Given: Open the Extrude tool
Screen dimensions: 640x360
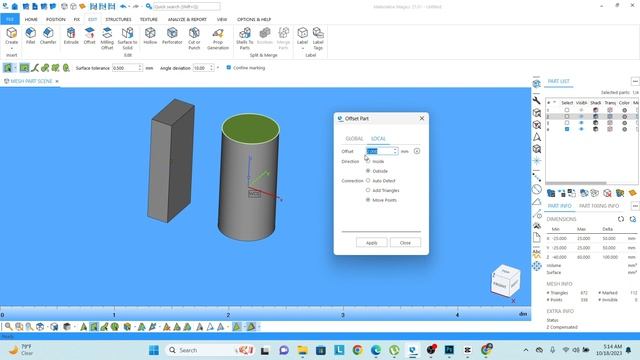Looking at the screenshot, I should 71,36.
